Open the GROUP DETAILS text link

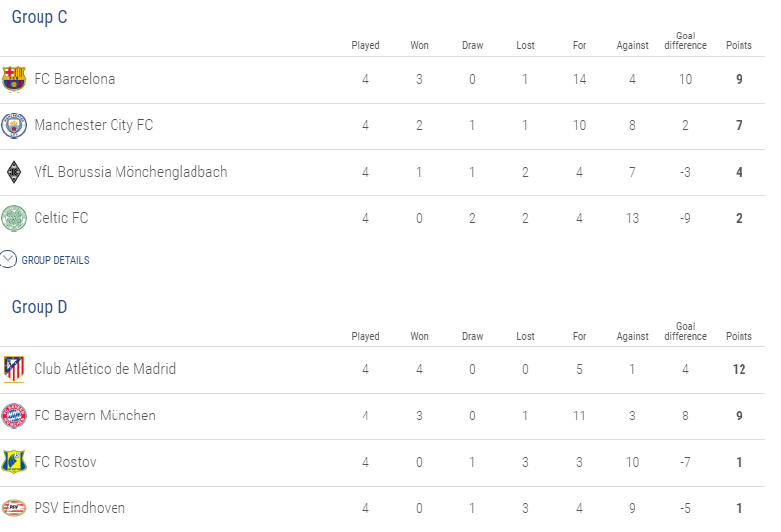(x=55, y=260)
